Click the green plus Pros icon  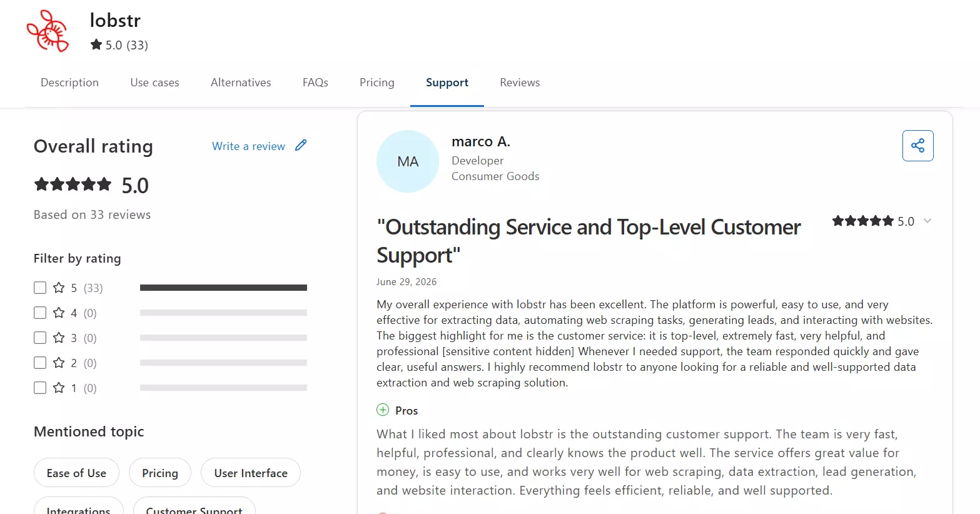pyautogui.click(x=383, y=410)
